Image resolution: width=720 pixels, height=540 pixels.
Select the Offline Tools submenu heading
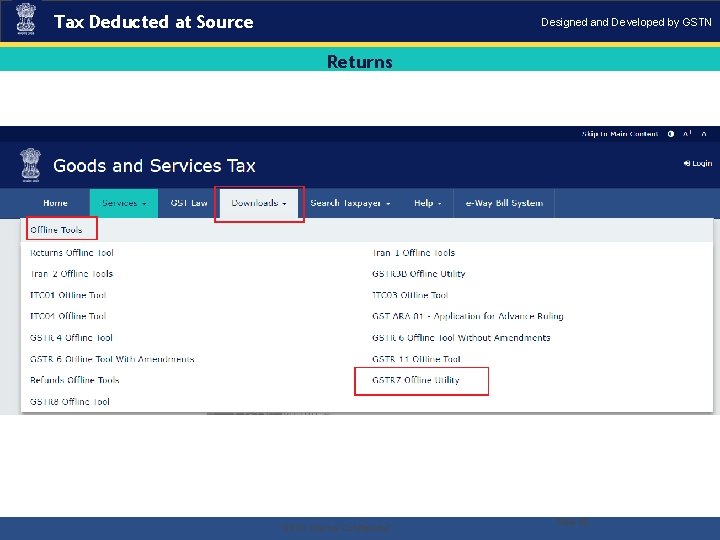click(56, 230)
